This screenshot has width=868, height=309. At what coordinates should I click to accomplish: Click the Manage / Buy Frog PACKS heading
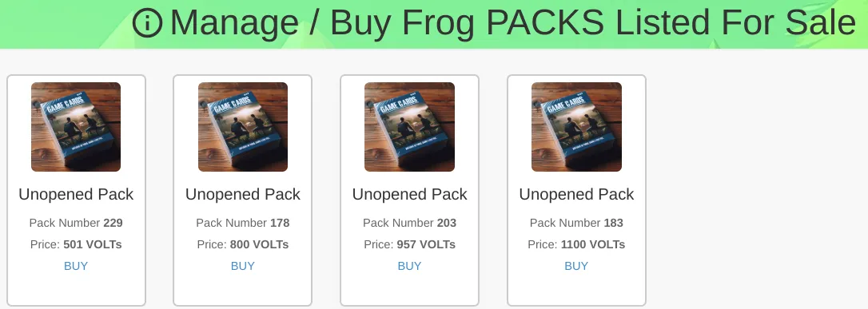(x=512, y=22)
